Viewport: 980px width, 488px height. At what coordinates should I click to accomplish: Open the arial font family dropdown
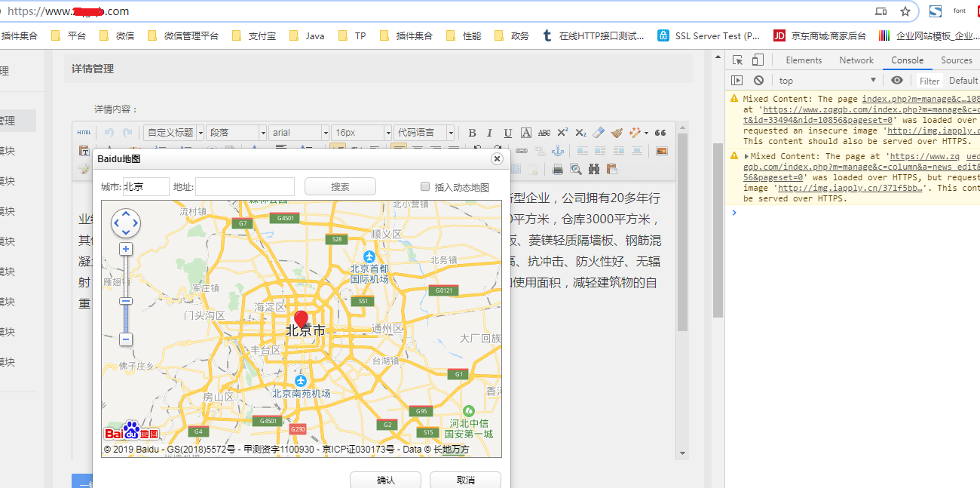[x=299, y=133]
